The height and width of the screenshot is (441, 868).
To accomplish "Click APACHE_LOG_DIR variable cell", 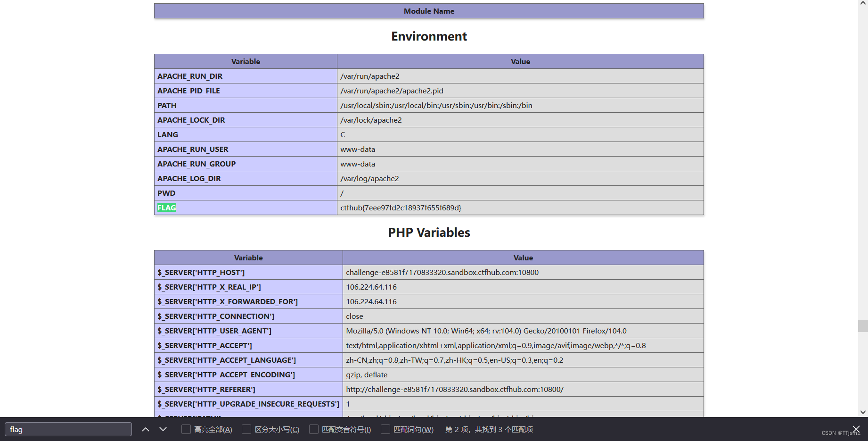I will [x=246, y=178].
